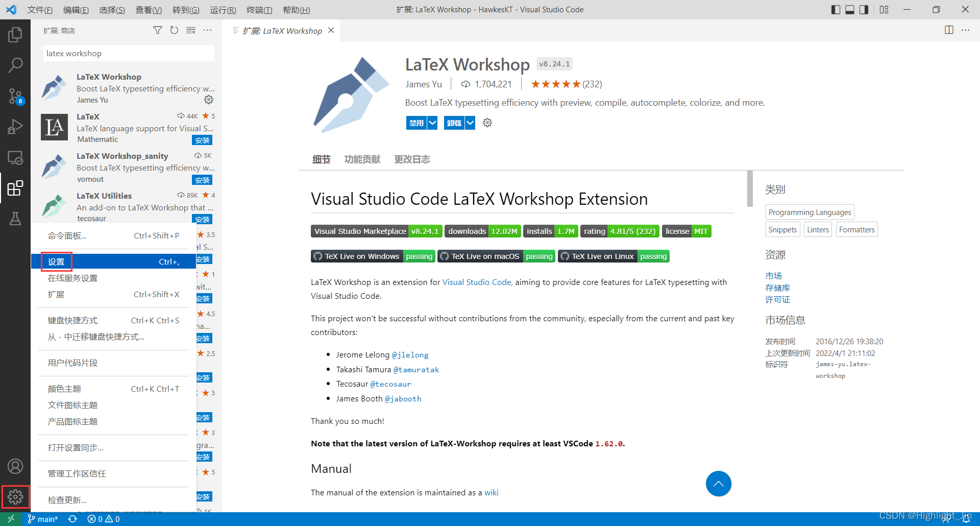Image resolution: width=980 pixels, height=526 pixels.
Task: Click the main* branch in status bar
Action: (x=43, y=519)
